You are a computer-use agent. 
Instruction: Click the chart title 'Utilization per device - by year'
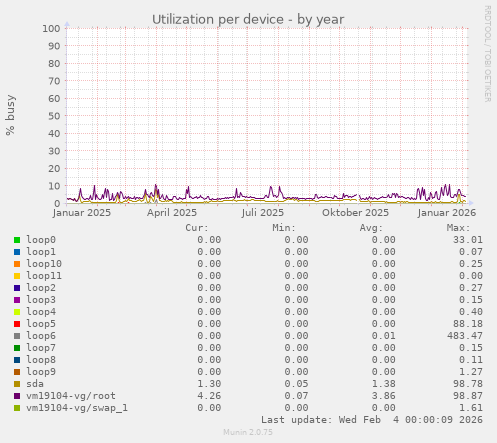click(248, 20)
